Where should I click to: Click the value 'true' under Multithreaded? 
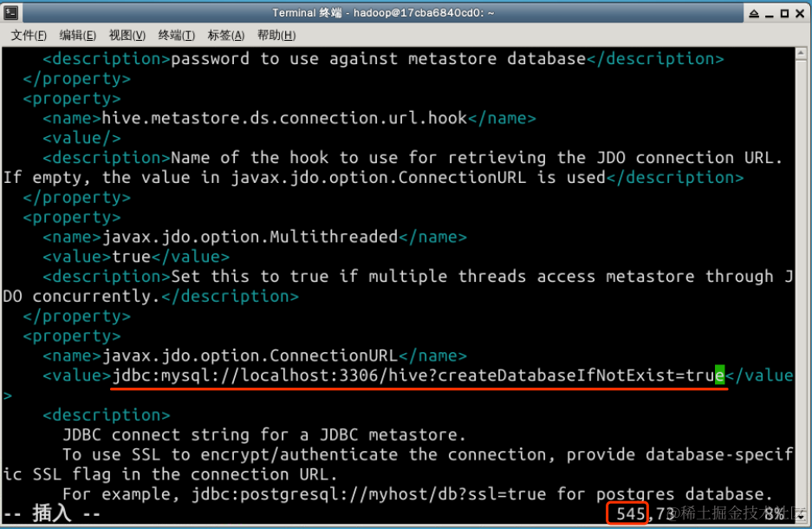pyautogui.click(x=131, y=257)
